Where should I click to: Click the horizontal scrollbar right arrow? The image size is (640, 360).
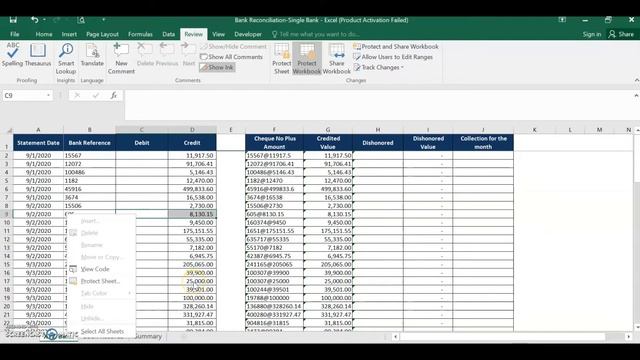[629, 337]
